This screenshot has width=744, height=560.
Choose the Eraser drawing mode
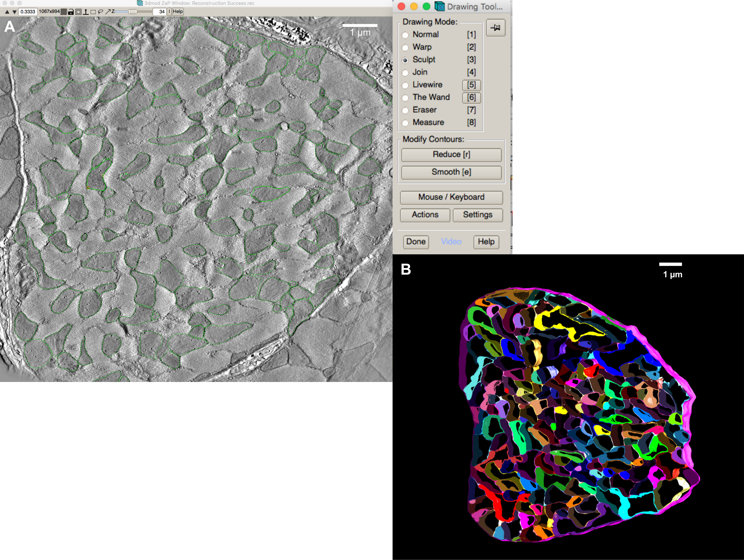(x=406, y=110)
